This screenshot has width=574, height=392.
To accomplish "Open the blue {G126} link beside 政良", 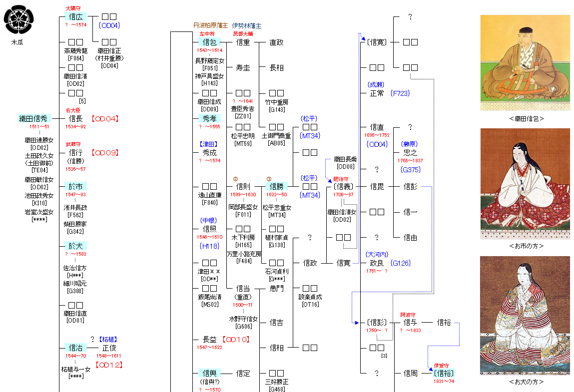I will point(401,263).
